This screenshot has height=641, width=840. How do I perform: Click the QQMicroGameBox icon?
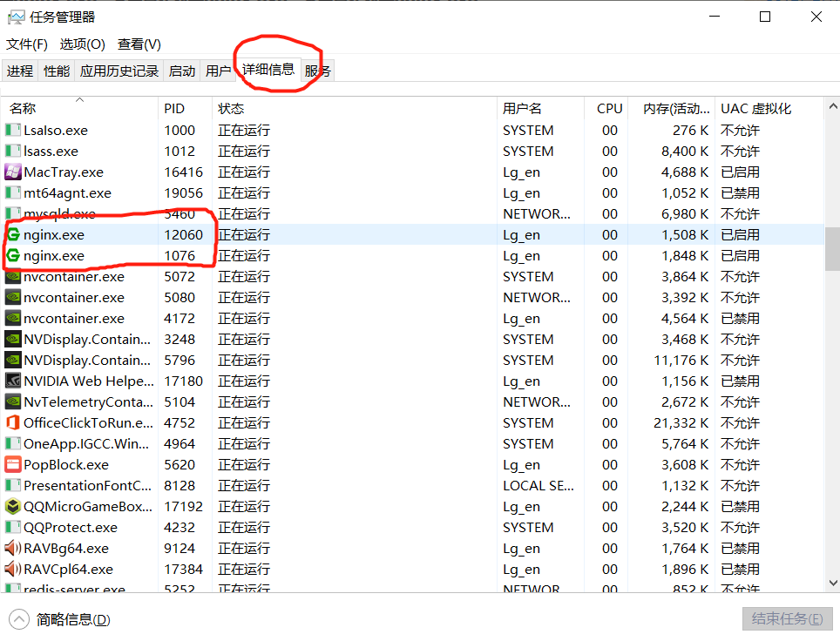[13, 506]
